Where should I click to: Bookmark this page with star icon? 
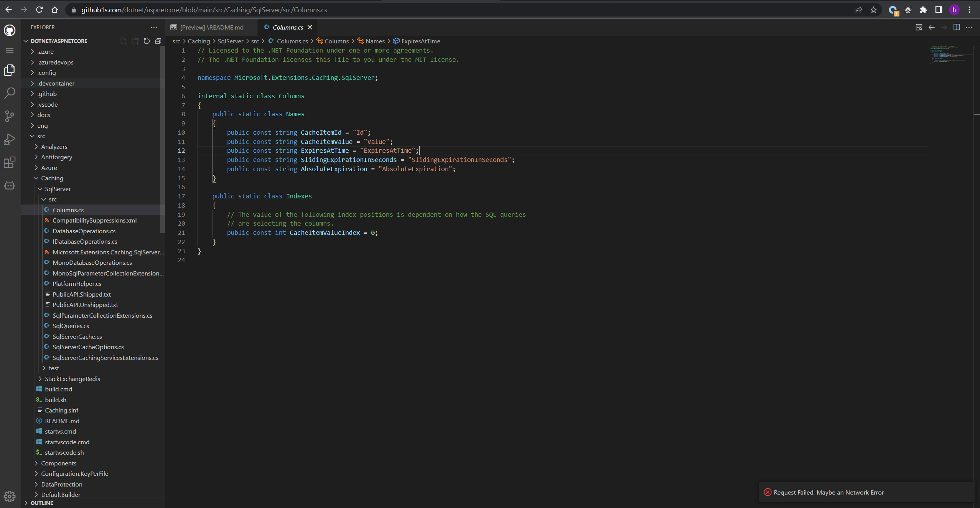click(873, 10)
